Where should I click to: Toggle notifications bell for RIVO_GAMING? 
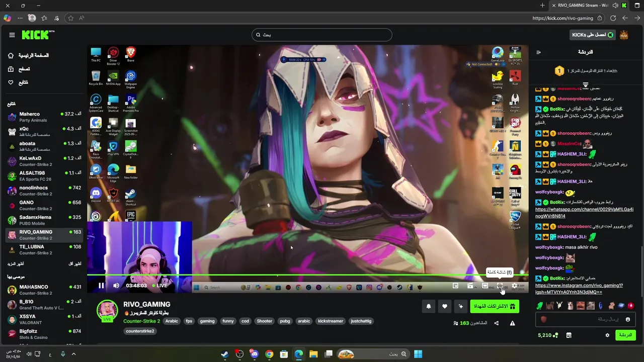429,306
